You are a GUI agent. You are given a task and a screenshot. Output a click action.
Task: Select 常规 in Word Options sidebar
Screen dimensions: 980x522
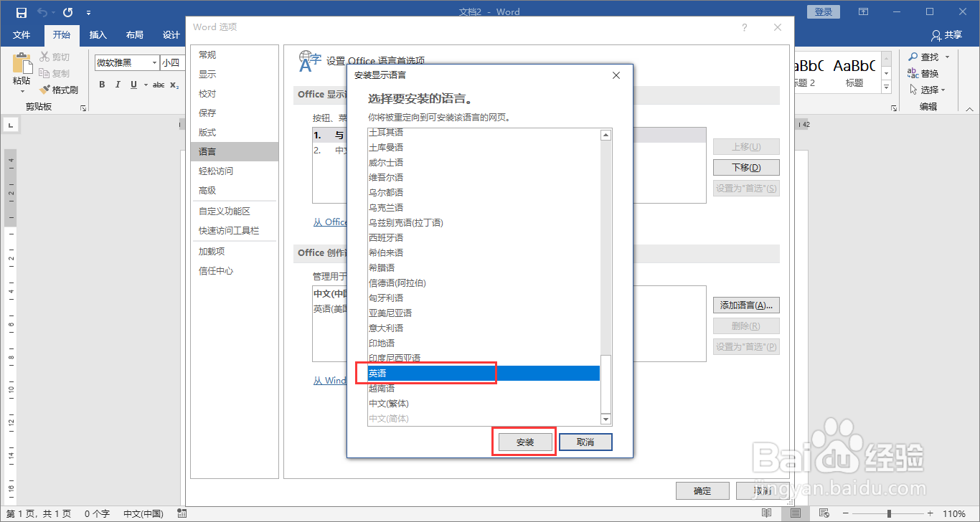tap(235, 54)
